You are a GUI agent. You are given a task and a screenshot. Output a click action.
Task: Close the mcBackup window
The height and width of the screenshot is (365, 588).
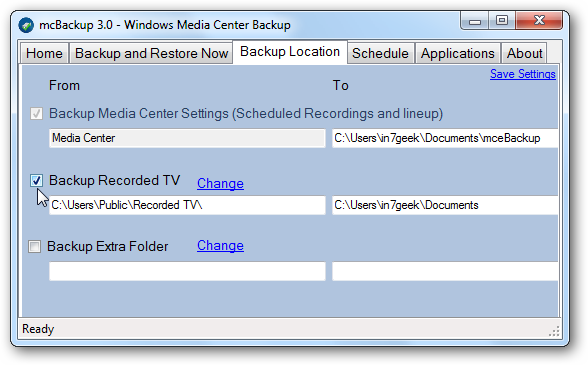(x=539, y=21)
